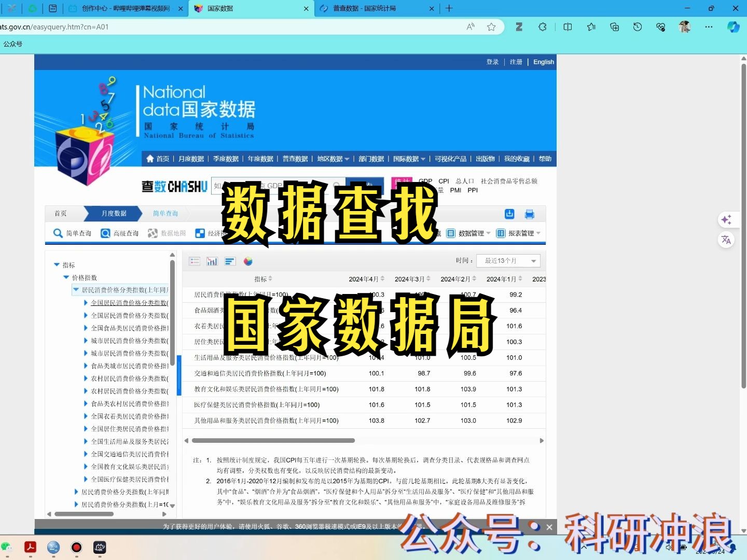Open the 时间 最近13个月 dropdown
Image resolution: width=747 pixels, height=560 pixels.
(x=509, y=260)
